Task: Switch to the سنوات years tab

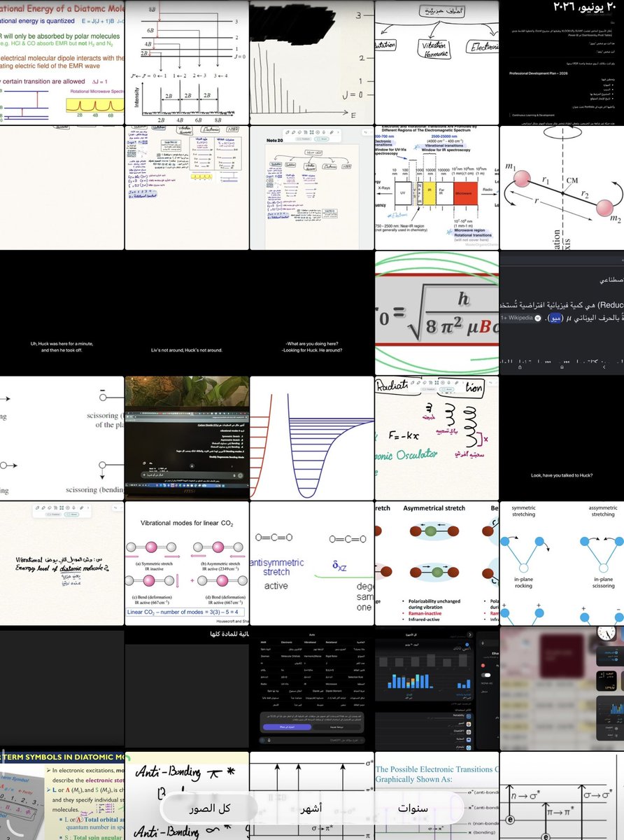Action: pyautogui.click(x=413, y=808)
